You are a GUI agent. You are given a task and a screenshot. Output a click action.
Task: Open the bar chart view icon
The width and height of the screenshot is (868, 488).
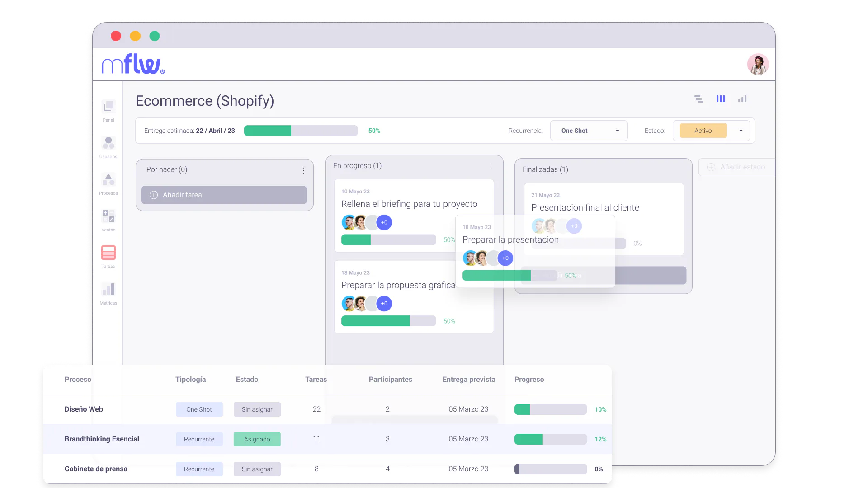pyautogui.click(x=742, y=99)
